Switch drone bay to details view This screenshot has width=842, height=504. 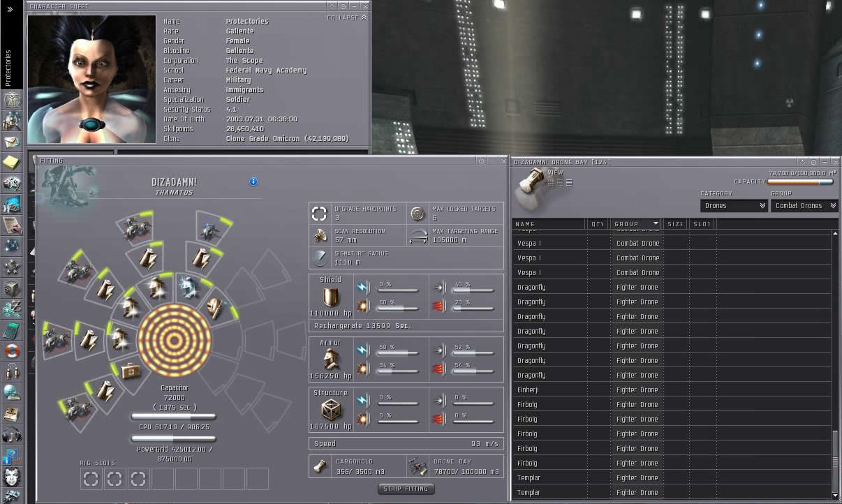point(560,182)
